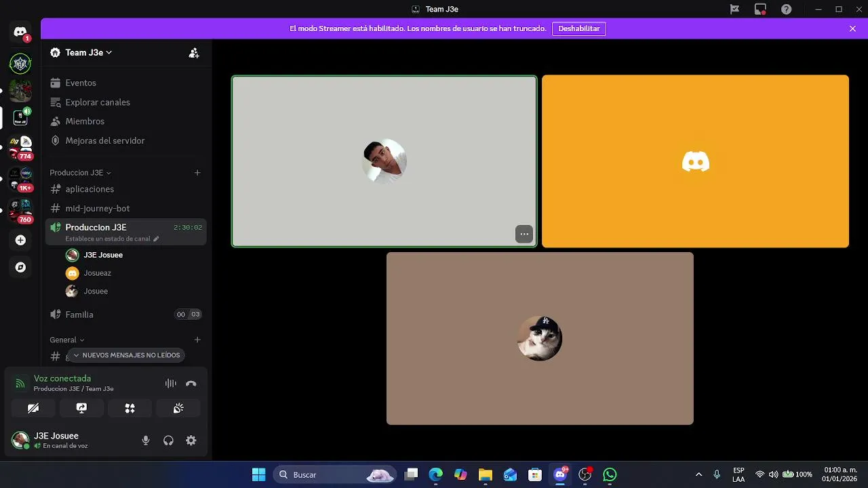The image size is (868, 488).
Task: Mute your microphone
Action: 146,441
